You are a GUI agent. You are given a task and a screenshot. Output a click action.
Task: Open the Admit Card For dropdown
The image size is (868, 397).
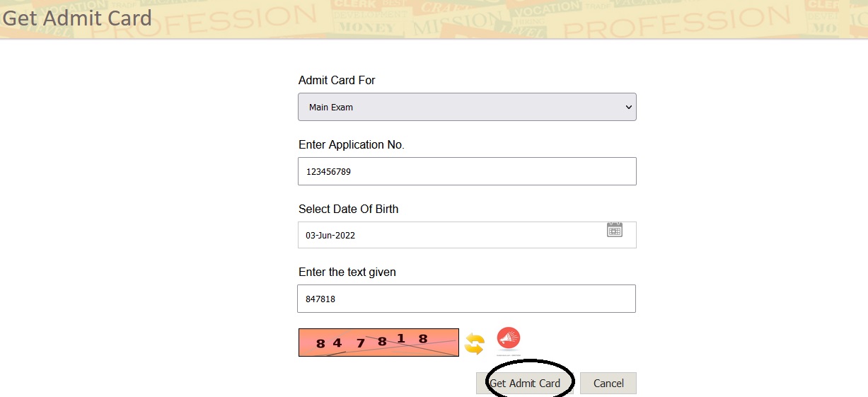(467, 107)
